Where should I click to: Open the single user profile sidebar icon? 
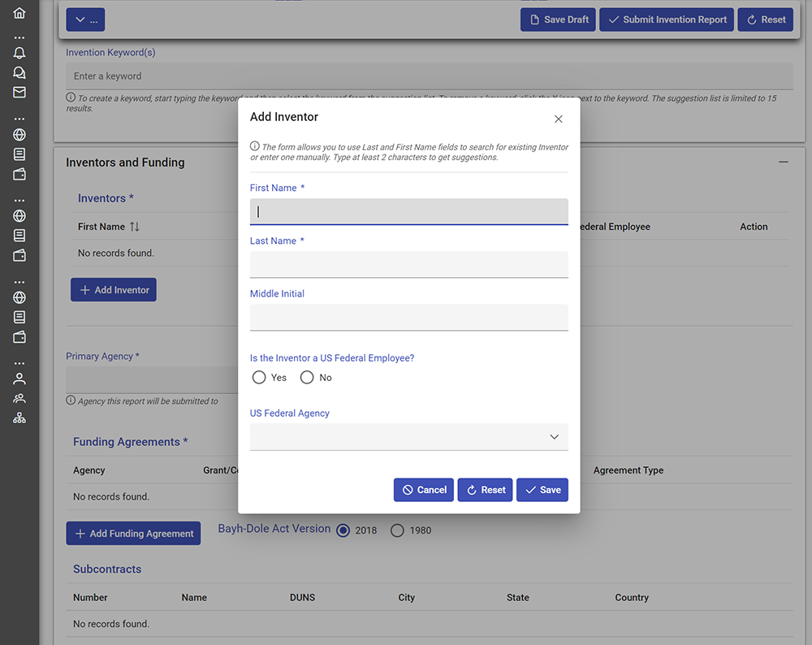(19, 379)
